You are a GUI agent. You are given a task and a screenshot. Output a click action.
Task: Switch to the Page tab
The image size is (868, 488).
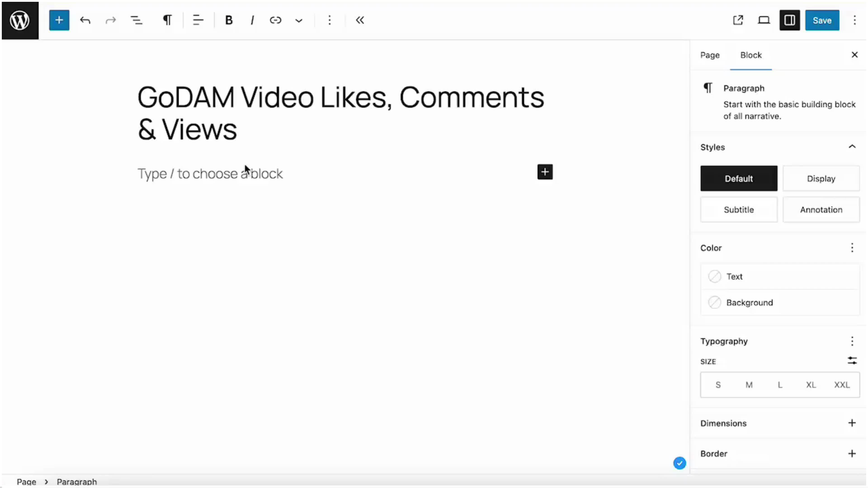(710, 55)
